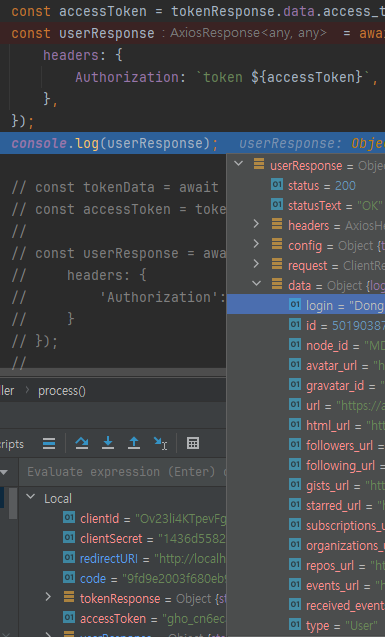Expand the request node
Viewport: 385px width, 637px height.
click(x=256, y=264)
